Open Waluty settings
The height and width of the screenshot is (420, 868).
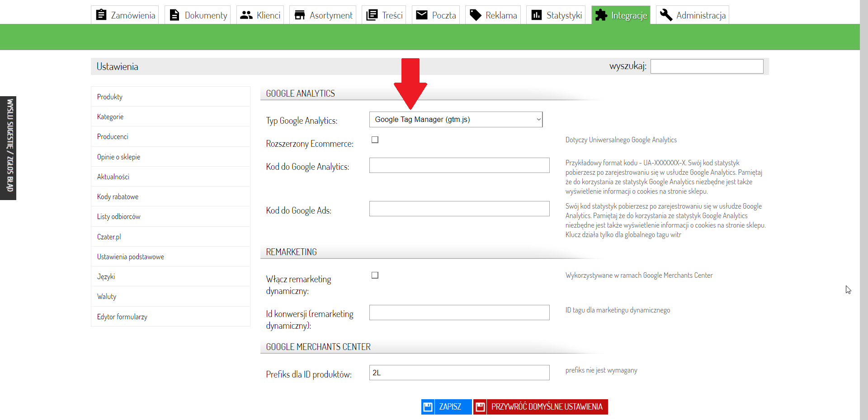point(170,296)
